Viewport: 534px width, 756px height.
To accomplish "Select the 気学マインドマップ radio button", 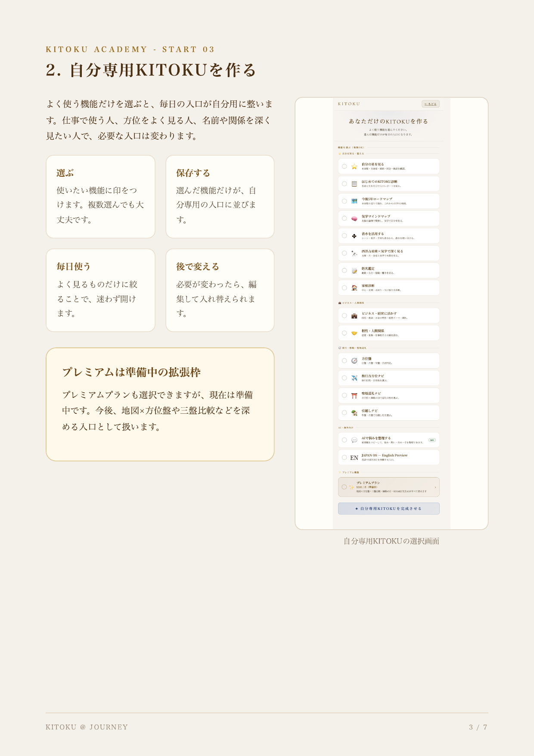I will [x=345, y=219].
